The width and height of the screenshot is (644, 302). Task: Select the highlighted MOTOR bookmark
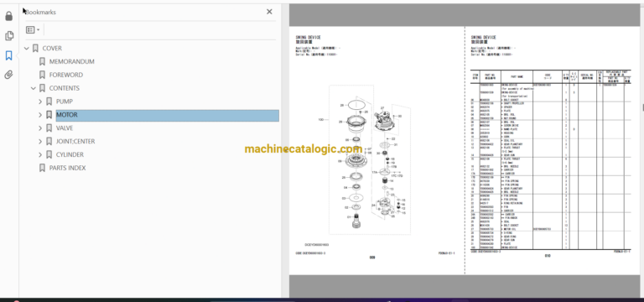click(x=168, y=115)
